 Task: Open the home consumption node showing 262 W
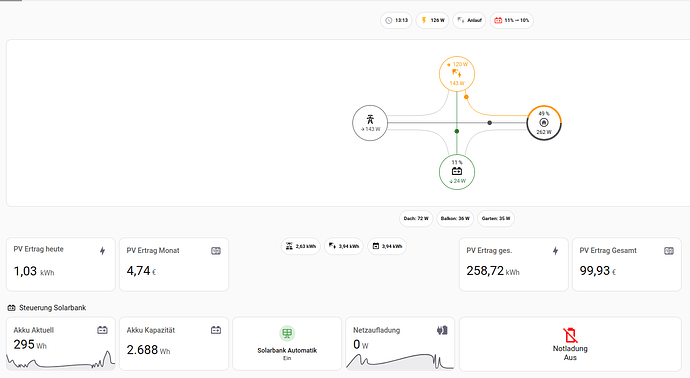544,123
